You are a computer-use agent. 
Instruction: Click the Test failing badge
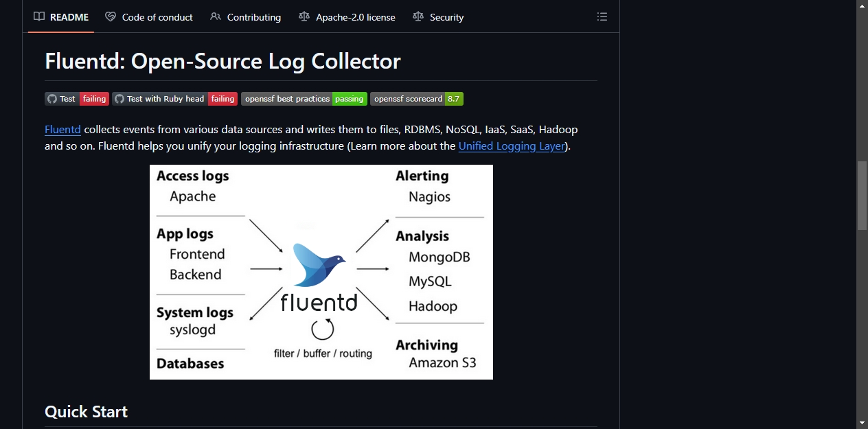(77, 99)
